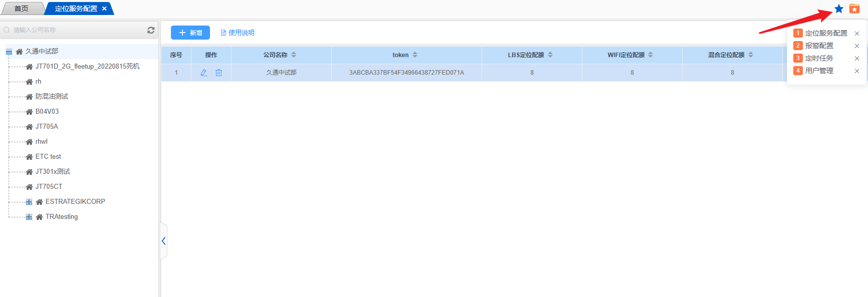
Task: Close the 定位服务配置 tab
Action: tap(104, 9)
